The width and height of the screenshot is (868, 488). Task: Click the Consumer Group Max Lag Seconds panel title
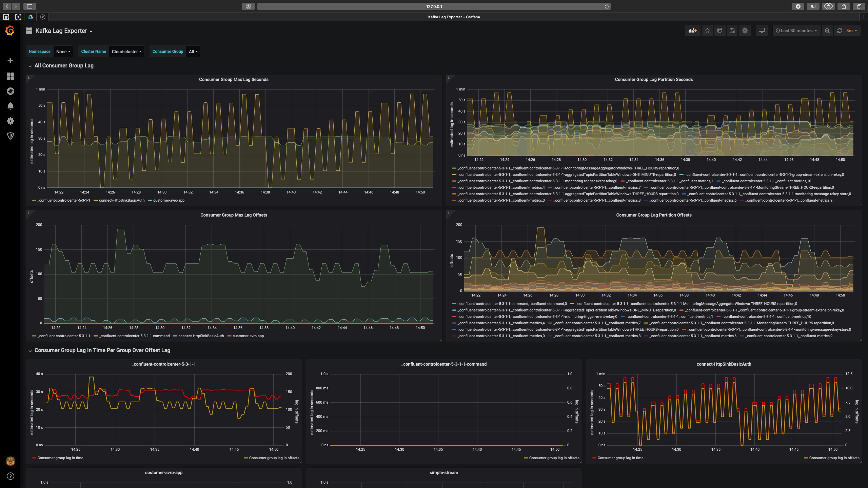234,79
